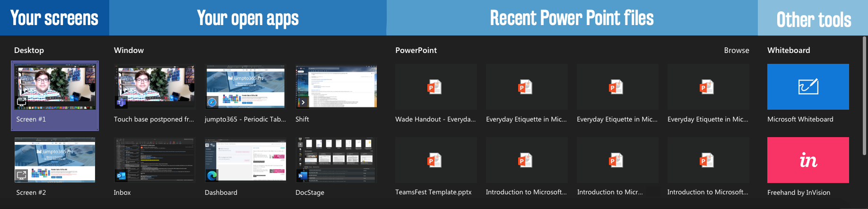
Task: Click the 'Inbox' window label
Action: (122, 192)
